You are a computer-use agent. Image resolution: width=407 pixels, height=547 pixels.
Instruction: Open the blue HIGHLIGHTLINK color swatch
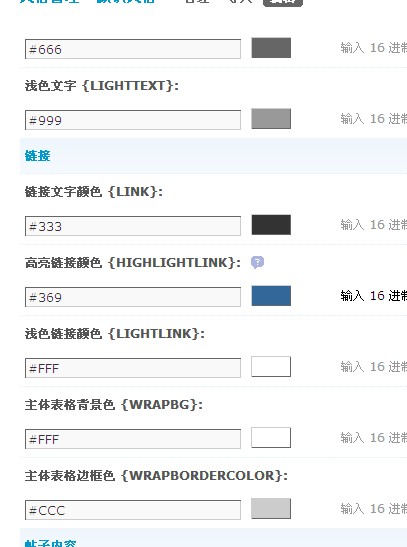(271, 296)
